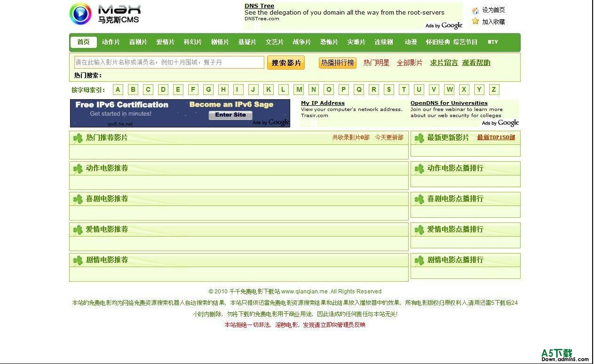Select letter D in the alphabet index
The height and width of the screenshot is (364, 594).
[x=163, y=90]
